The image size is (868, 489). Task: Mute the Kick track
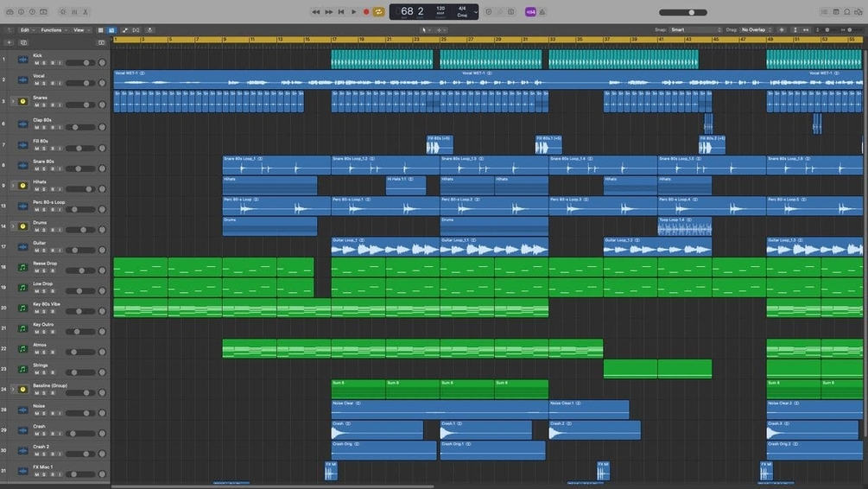click(37, 63)
